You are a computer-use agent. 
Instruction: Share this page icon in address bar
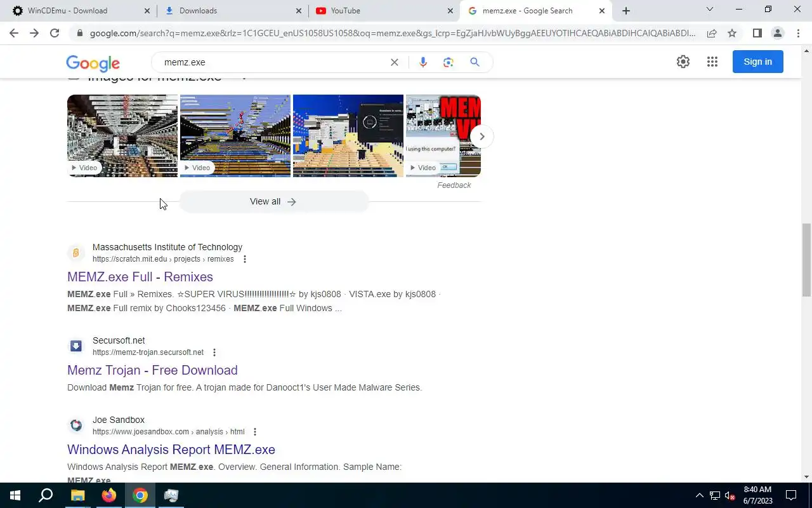[712, 33]
